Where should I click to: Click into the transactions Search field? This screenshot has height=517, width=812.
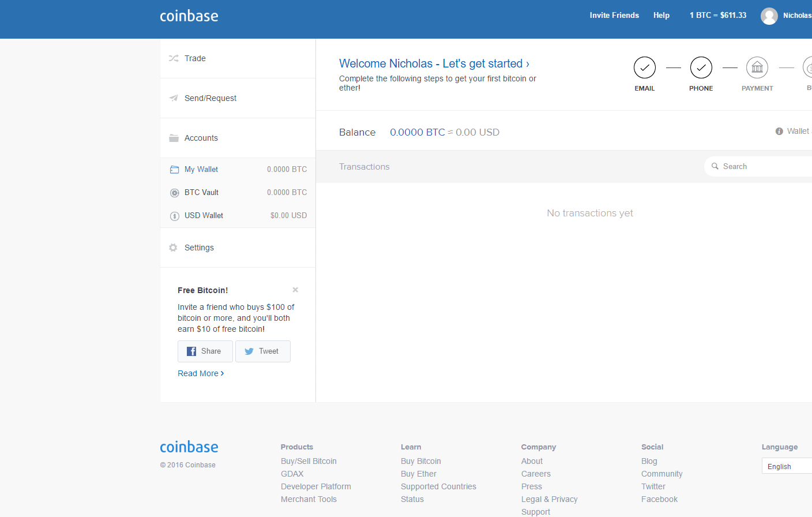click(758, 166)
